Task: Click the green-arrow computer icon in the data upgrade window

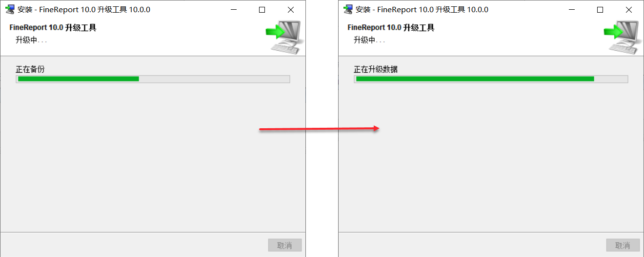Action: 623,37
